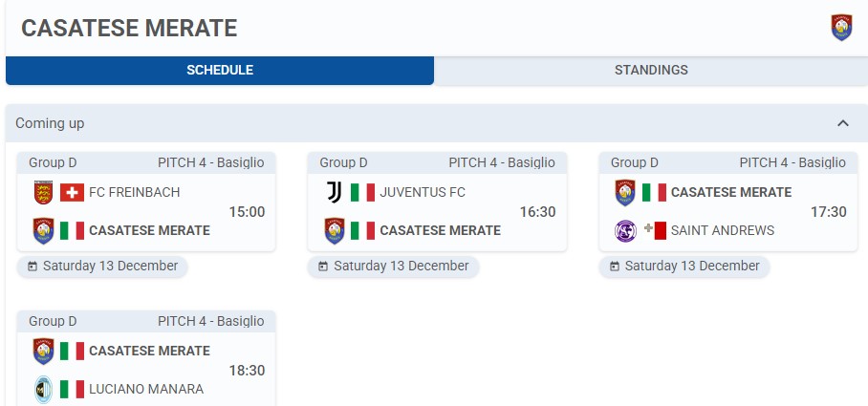Click Saint Andrews club crest

pos(625,230)
